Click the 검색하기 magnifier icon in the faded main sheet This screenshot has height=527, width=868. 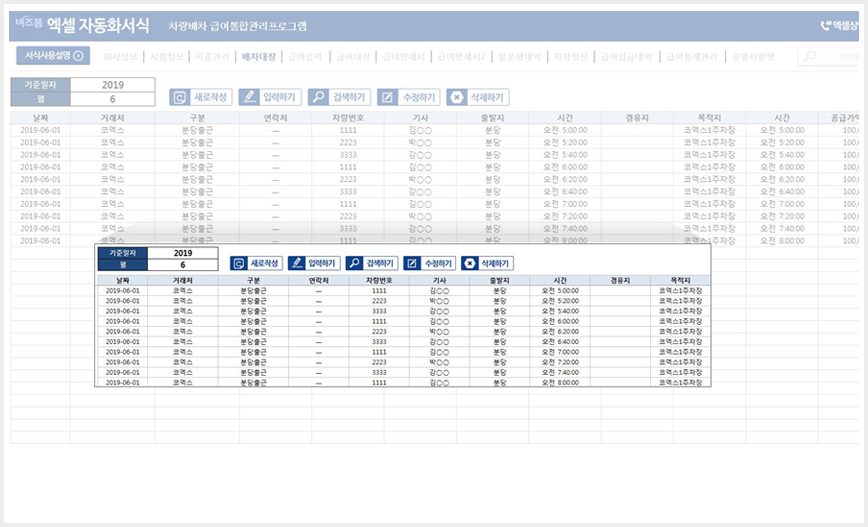tap(318, 97)
